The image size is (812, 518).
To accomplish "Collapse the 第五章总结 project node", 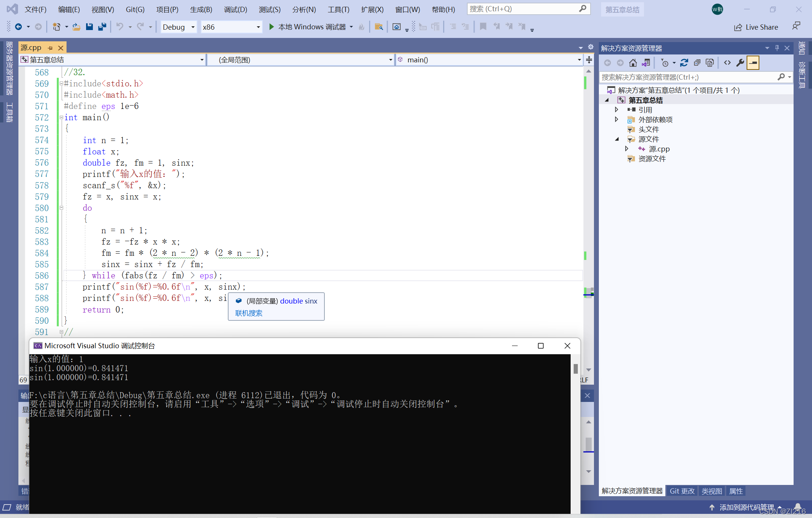I will (x=607, y=100).
